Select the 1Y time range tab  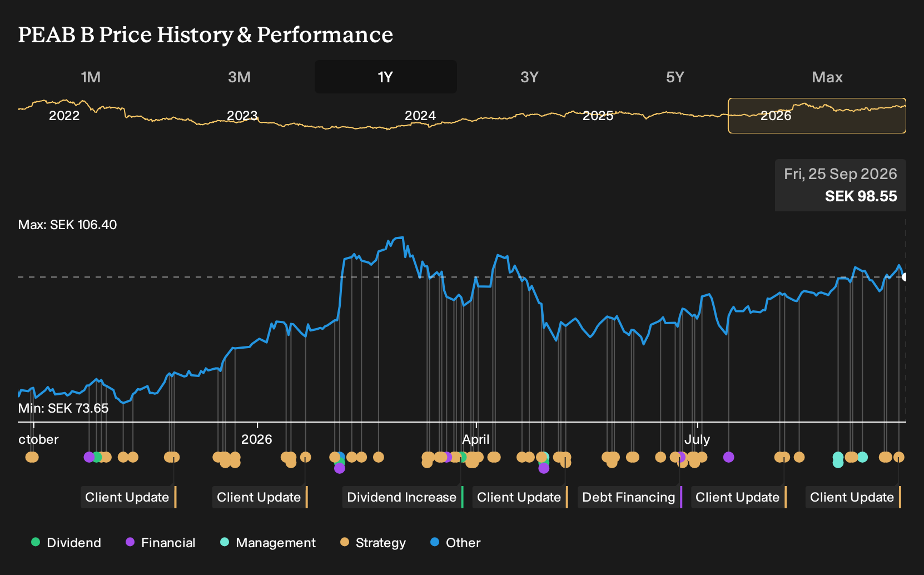pyautogui.click(x=385, y=77)
